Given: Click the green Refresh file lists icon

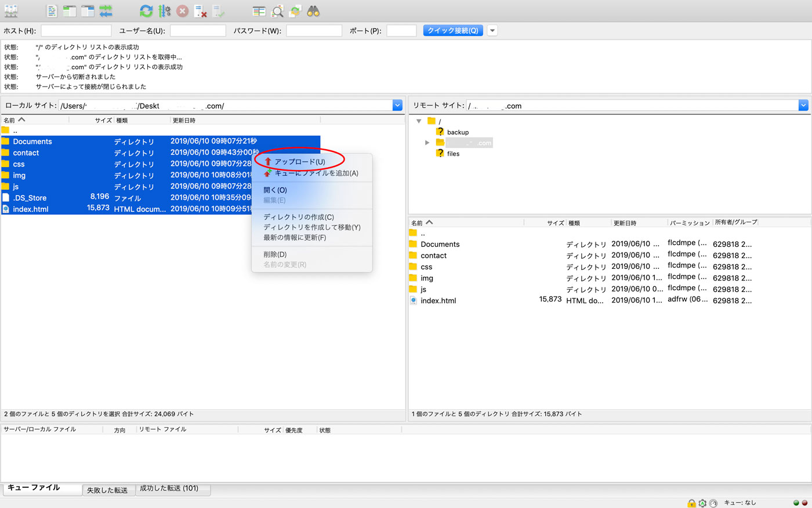Looking at the screenshot, I should click(146, 11).
